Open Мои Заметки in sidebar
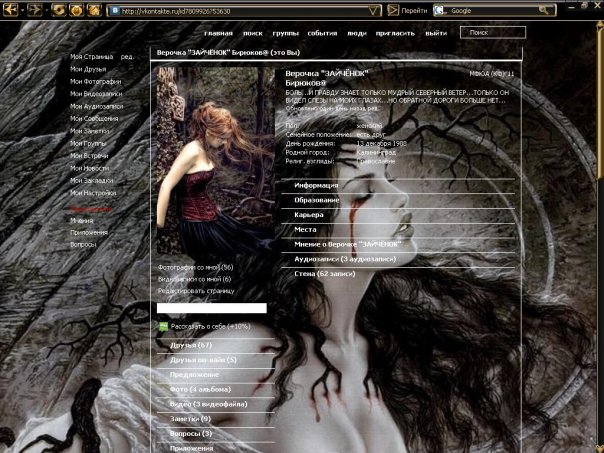 tap(90, 131)
